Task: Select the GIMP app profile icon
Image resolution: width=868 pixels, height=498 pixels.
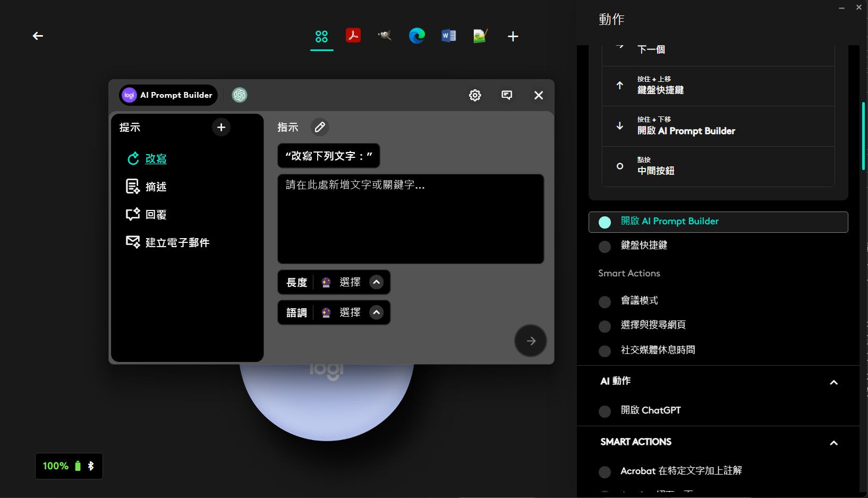Action: 385,36
